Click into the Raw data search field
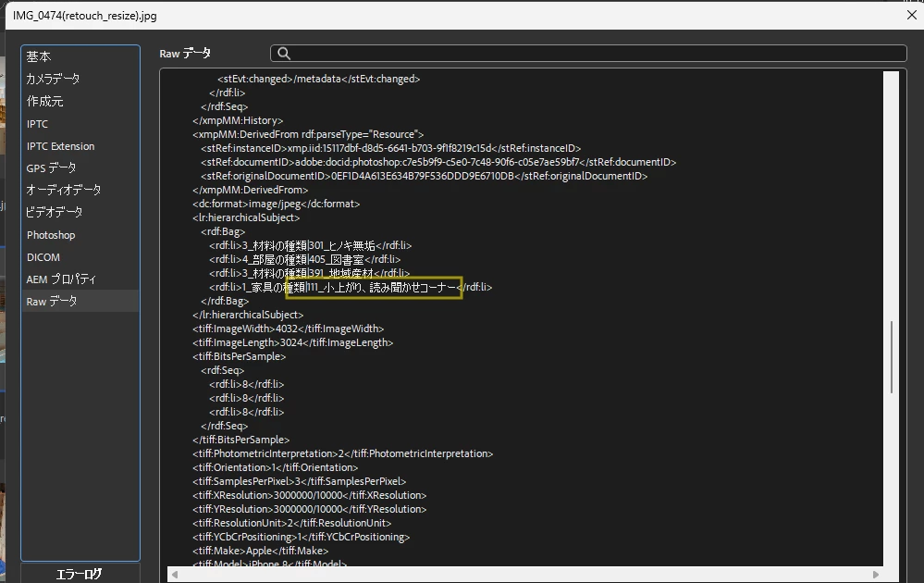Screen dimensions: 924x583 [588, 54]
